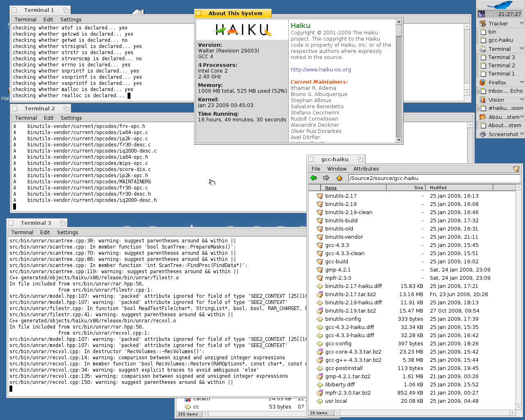Click the About window scrollbar down arrow
The width and height of the screenshot is (525, 420).
coord(399,140)
